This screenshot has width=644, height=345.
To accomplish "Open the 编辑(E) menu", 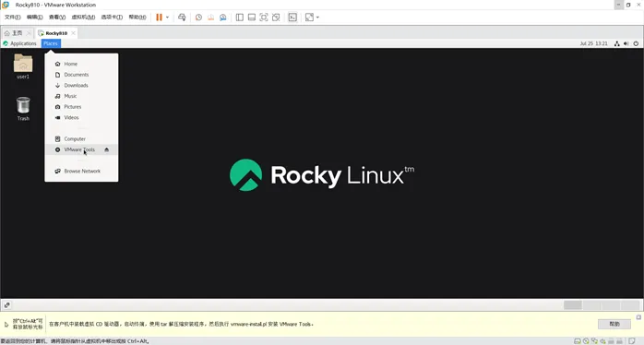I will coord(34,18).
